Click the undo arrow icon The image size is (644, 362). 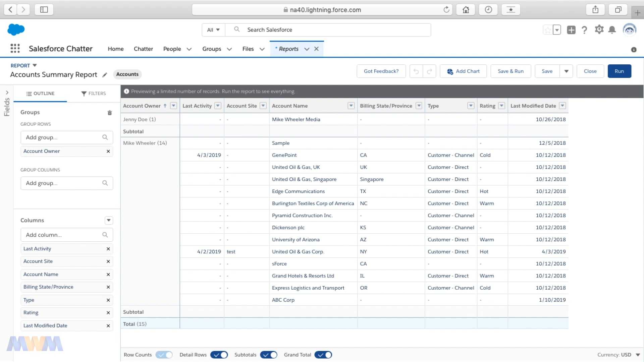point(416,71)
